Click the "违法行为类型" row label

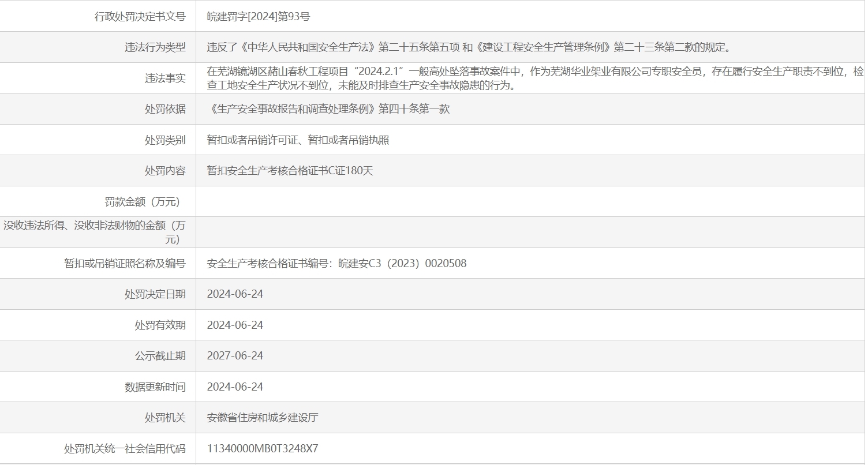(x=155, y=47)
